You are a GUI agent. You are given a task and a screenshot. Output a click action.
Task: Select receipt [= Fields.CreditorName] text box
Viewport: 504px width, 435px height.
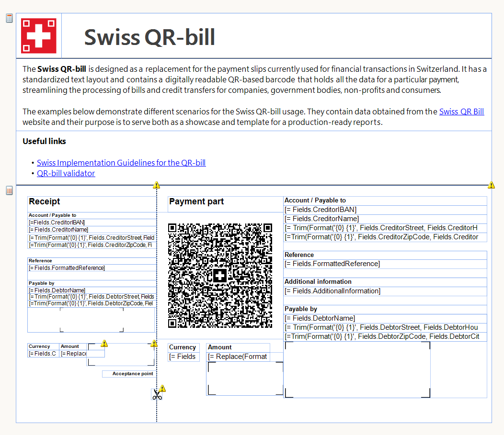point(92,230)
